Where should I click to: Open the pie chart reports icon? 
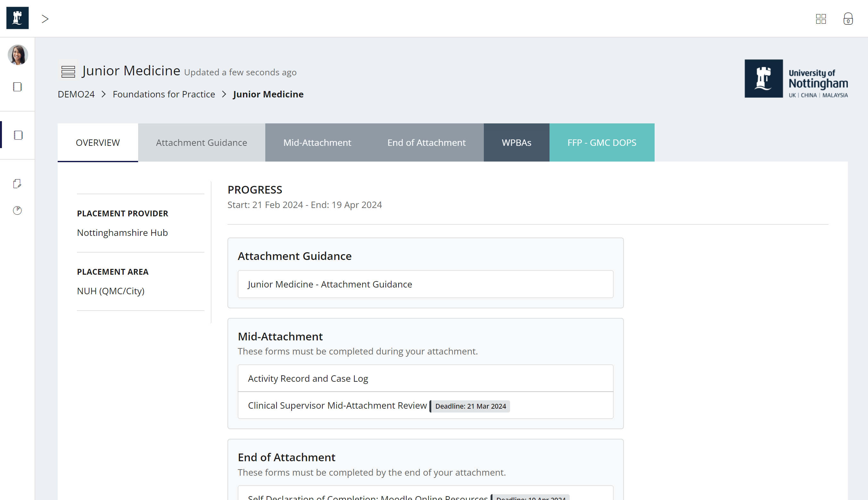[18, 211]
